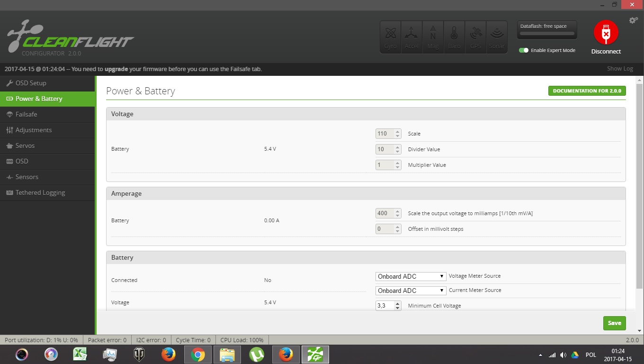Click the sliders icon beside Adjustments
This screenshot has height=364, width=644.
(x=9, y=130)
